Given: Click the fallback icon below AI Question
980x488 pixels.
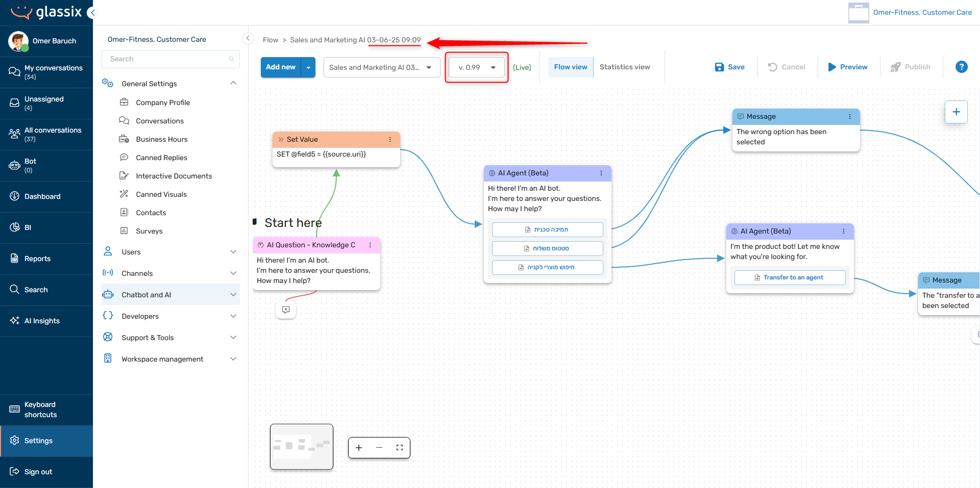Looking at the screenshot, I should (x=286, y=310).
